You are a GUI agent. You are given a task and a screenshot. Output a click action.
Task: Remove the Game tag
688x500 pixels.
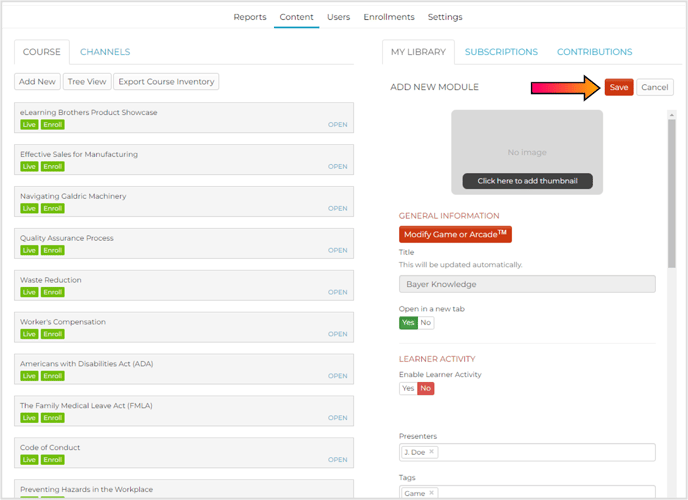(x=432, y=493)
